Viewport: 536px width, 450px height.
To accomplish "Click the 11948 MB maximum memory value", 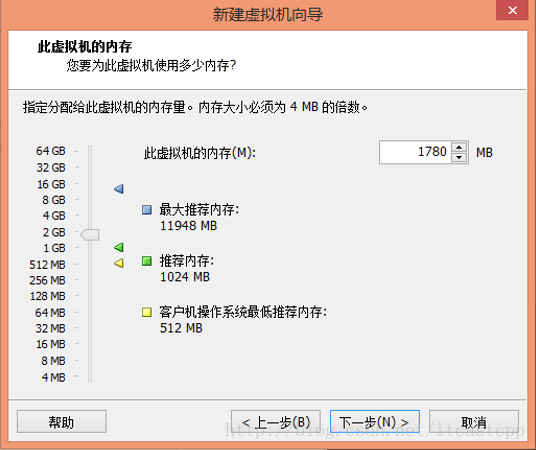I will 188,226.
